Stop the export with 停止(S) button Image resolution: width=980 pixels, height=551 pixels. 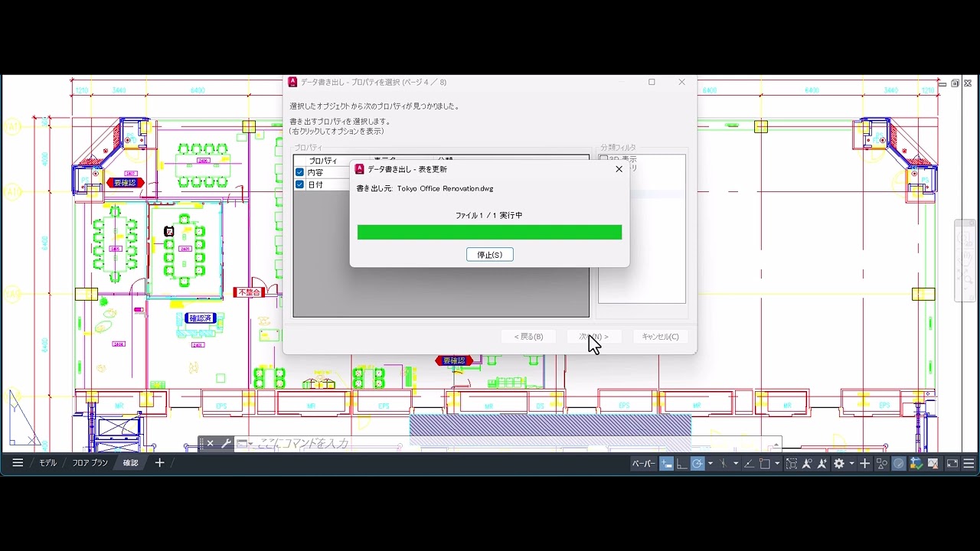click(489, 255)
